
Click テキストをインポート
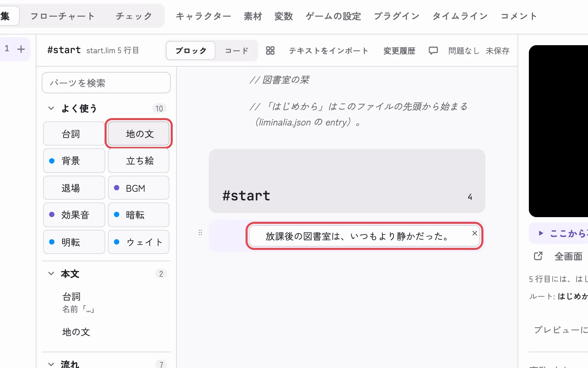coord(328,51)
